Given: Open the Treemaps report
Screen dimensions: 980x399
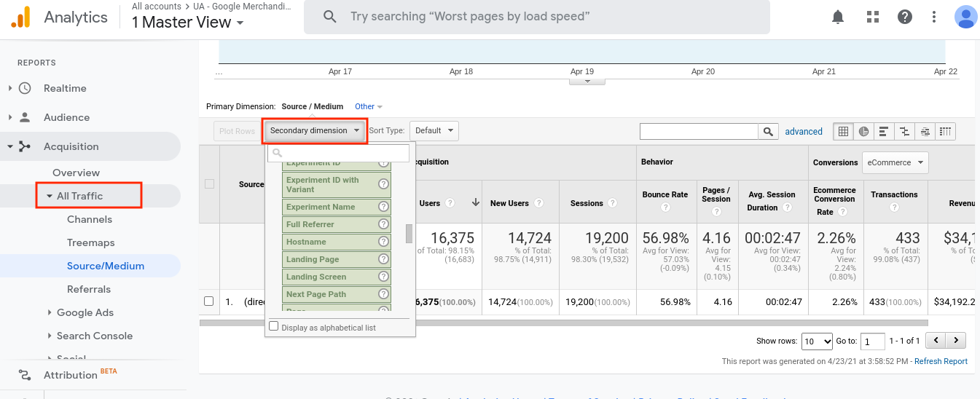Looking at the screenshot, I should pos(91,242).
